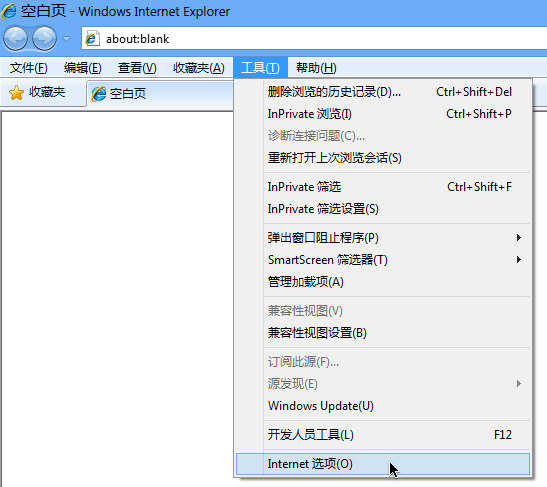Open the 帮助(H) menu
The width and height of the screenshot is (547, 487).
(316, 68)
